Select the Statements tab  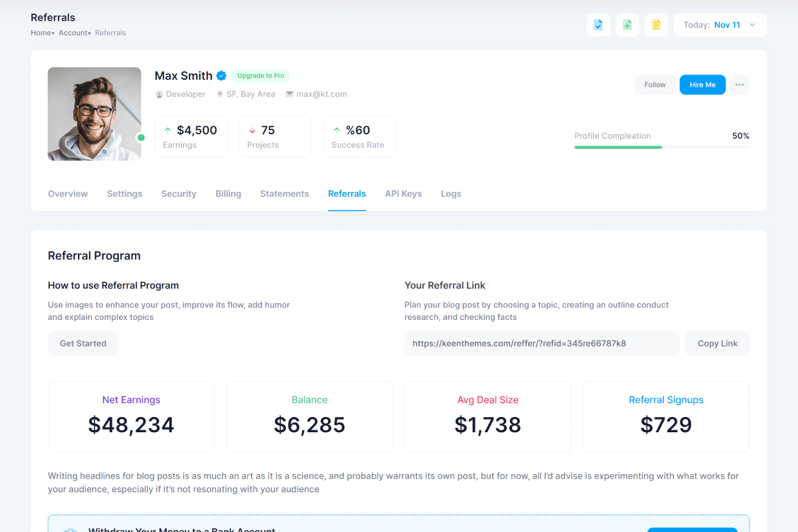[285, 194]
